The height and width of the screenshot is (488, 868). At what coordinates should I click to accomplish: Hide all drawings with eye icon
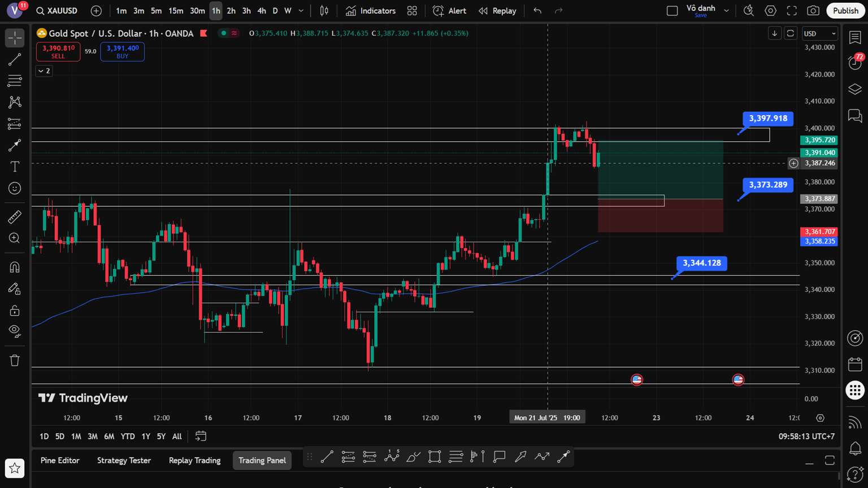click(x=15, y=332)
